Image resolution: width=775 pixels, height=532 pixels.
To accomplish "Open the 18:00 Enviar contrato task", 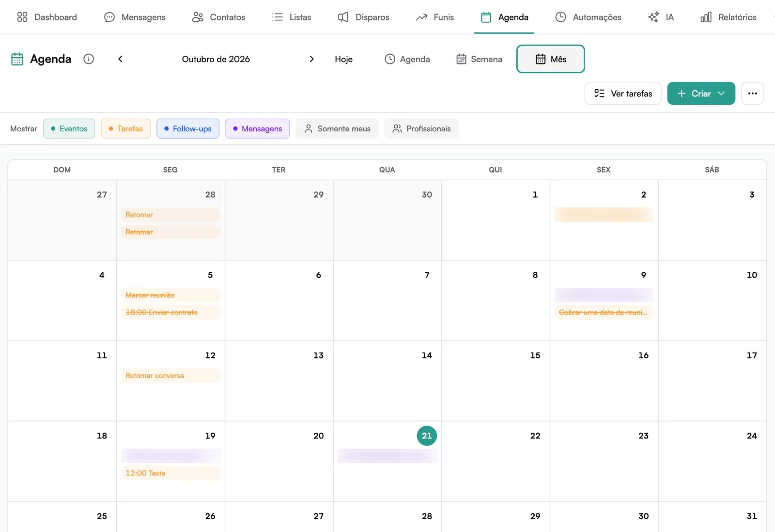I will [170, 313].
